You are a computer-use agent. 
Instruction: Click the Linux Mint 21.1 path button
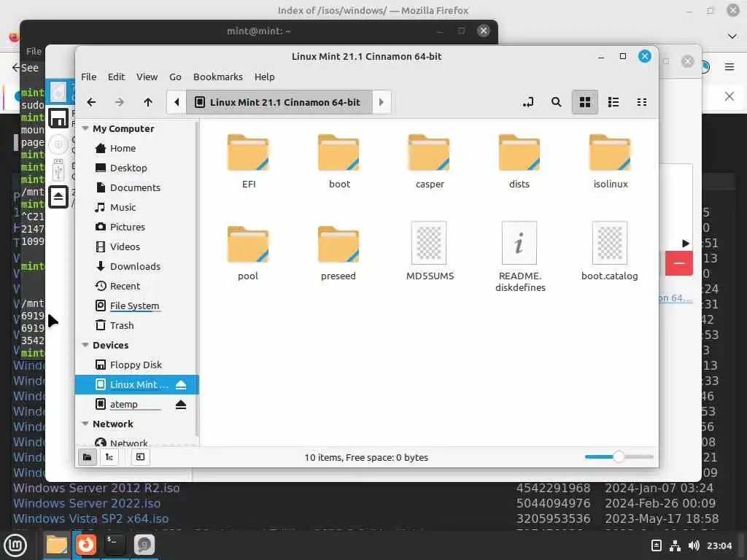point(279,102)
